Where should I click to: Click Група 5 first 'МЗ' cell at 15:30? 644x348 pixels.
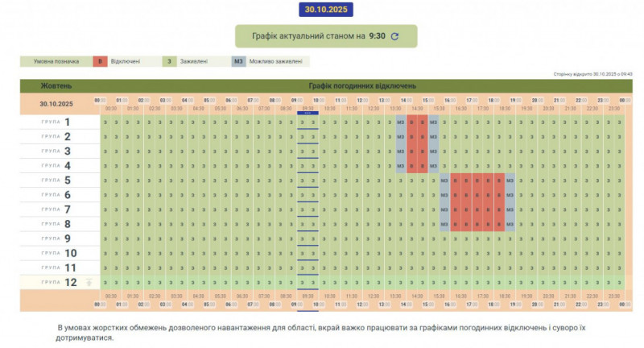pos(444,180)
